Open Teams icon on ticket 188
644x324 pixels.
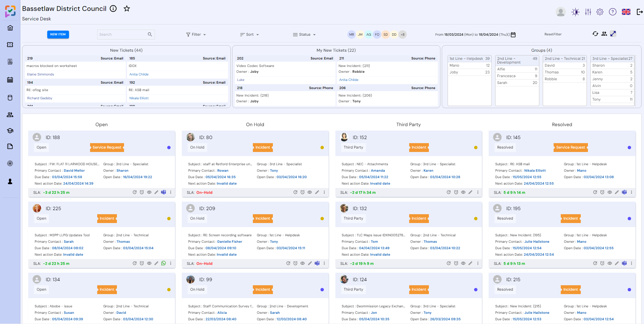point(163,192)
